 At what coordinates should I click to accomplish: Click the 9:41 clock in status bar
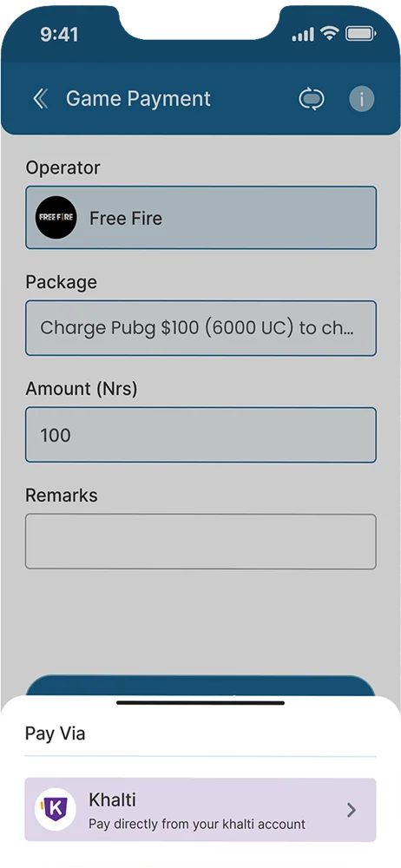coord(59,35)
